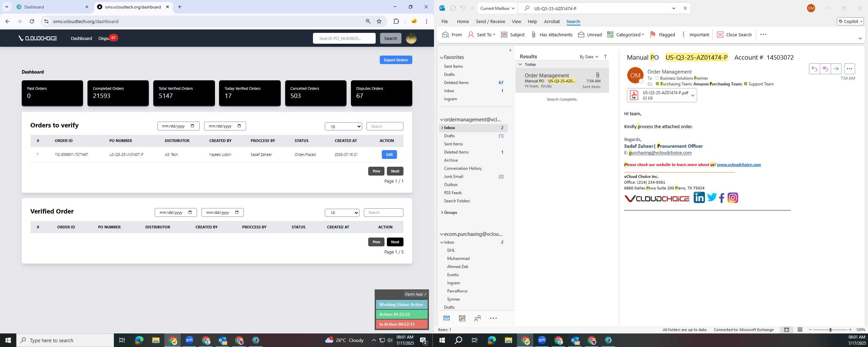Viewport: 868px width, 347px height.
Task: Open Chrome extensions puzzle icon
Action: tap(396, 21)
